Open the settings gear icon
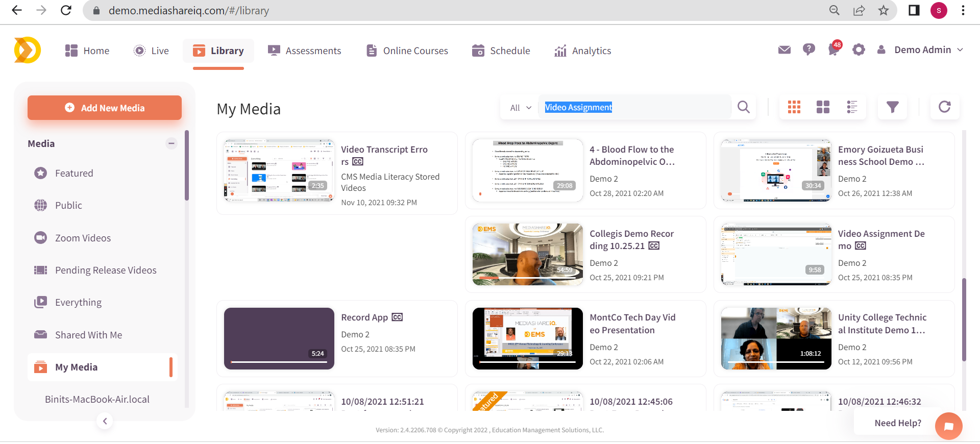The height and width of the screenshot is (444, 980). pos(859,50)
